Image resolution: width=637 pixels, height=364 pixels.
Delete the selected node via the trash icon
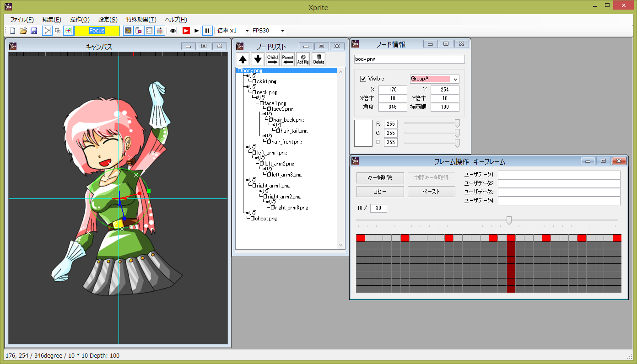click(x=318, y=59)
